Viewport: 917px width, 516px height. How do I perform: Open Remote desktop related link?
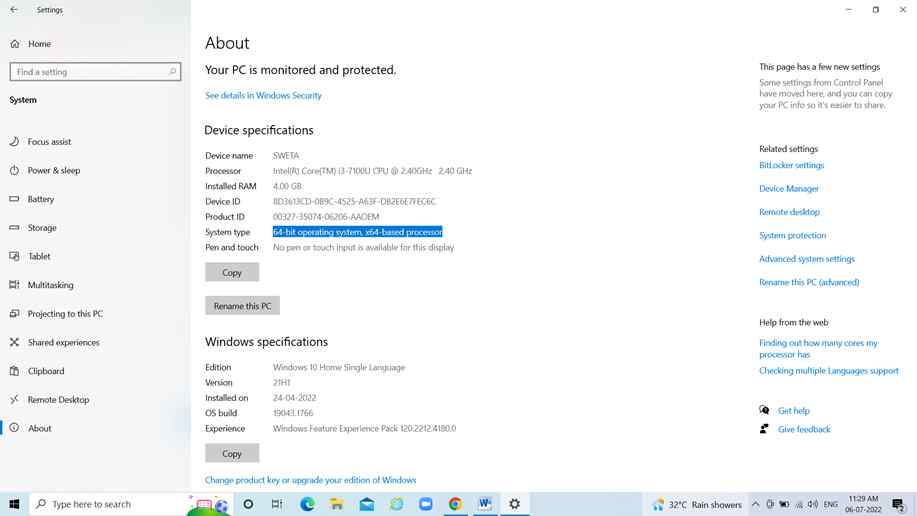pos(790,212)
